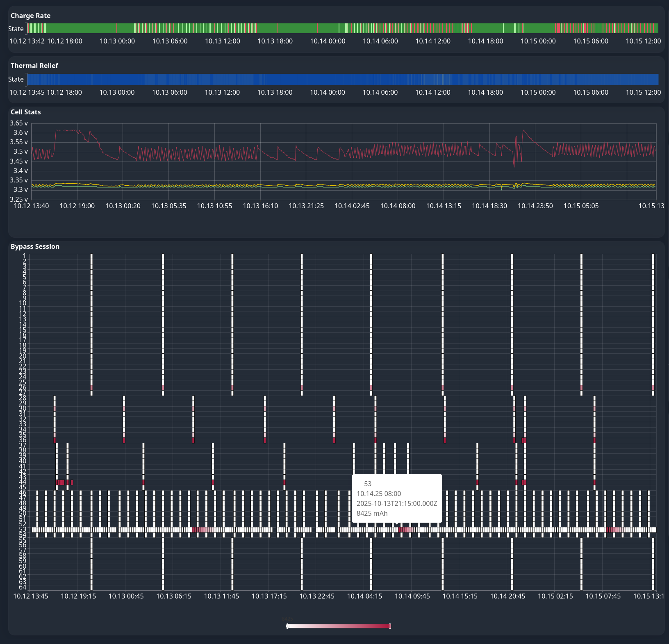
Task: Click the 3.65 v label on Cell Stats axis
Action: click(x=19, y=123)
